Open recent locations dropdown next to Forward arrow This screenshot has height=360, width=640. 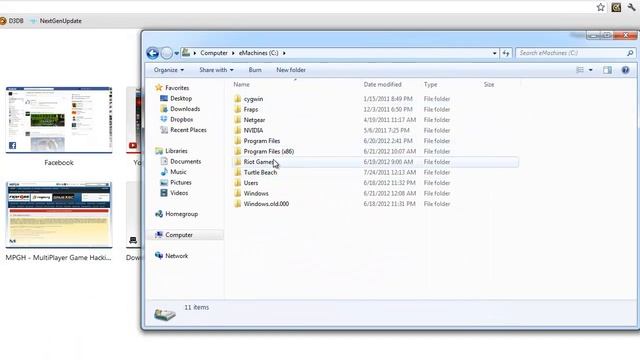point(176,53)
